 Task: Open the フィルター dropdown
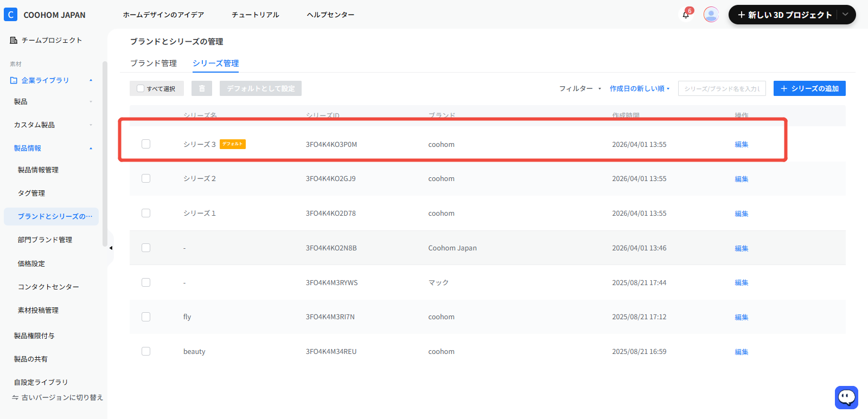[580, 88]
